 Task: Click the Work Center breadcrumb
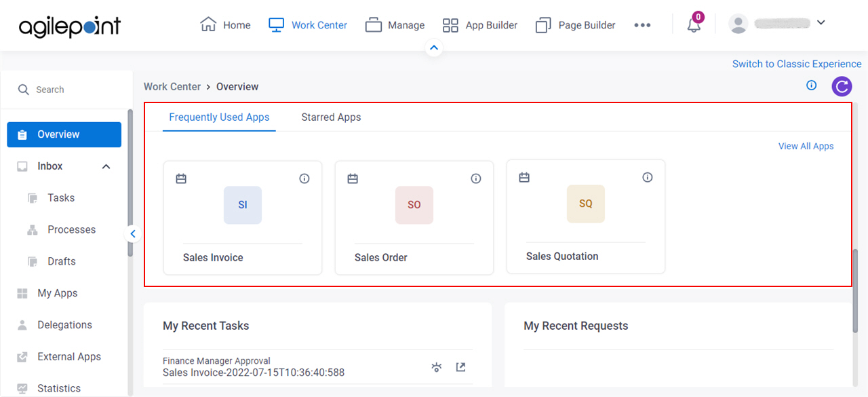pos(172,87)
